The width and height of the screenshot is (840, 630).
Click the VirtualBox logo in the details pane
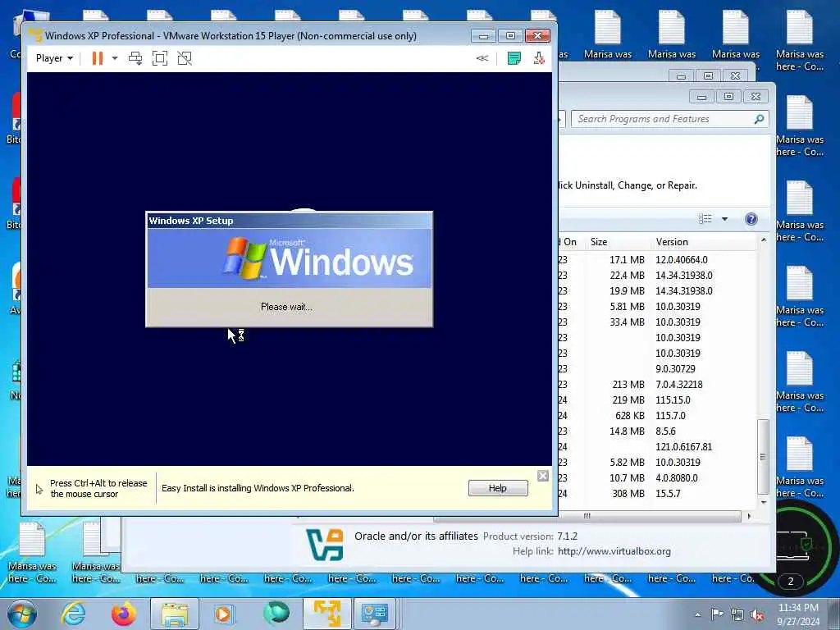[x=324, y=544]
